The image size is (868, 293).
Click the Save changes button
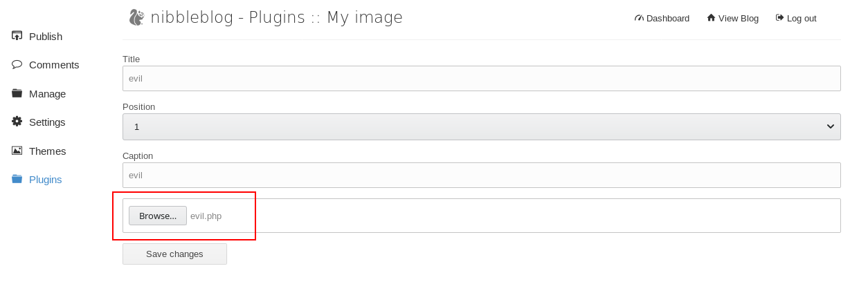174,254
